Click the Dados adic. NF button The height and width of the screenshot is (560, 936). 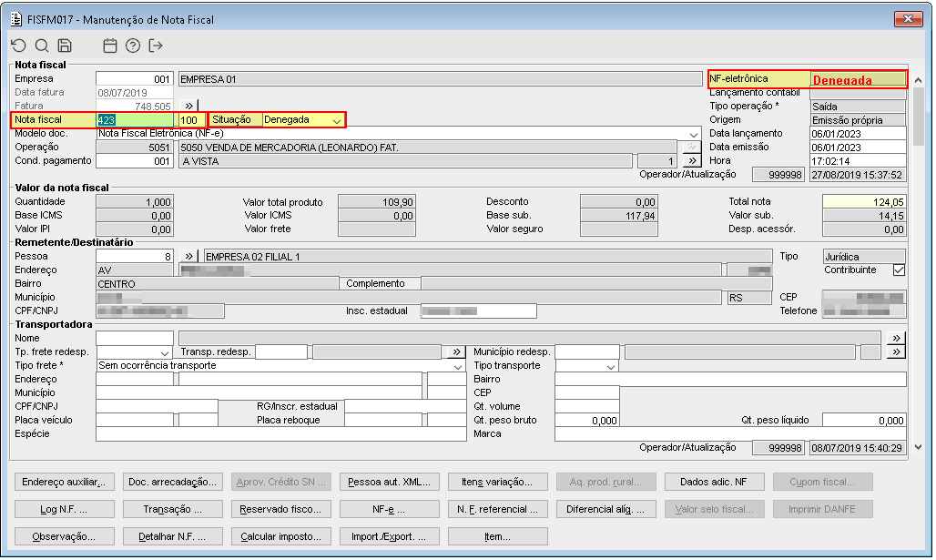(x=714, y=482)
